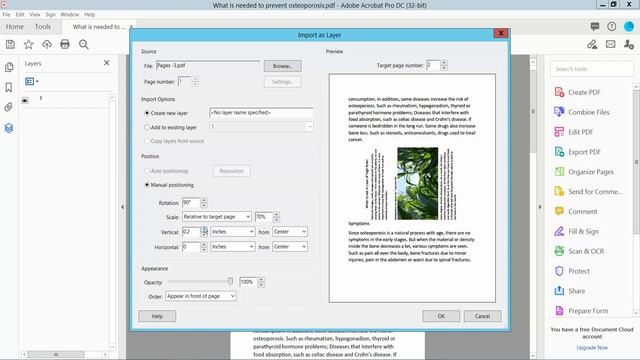This screenshot has height=360, width=640.
Task: Click the Share tool icon
Action: point(559,291)
